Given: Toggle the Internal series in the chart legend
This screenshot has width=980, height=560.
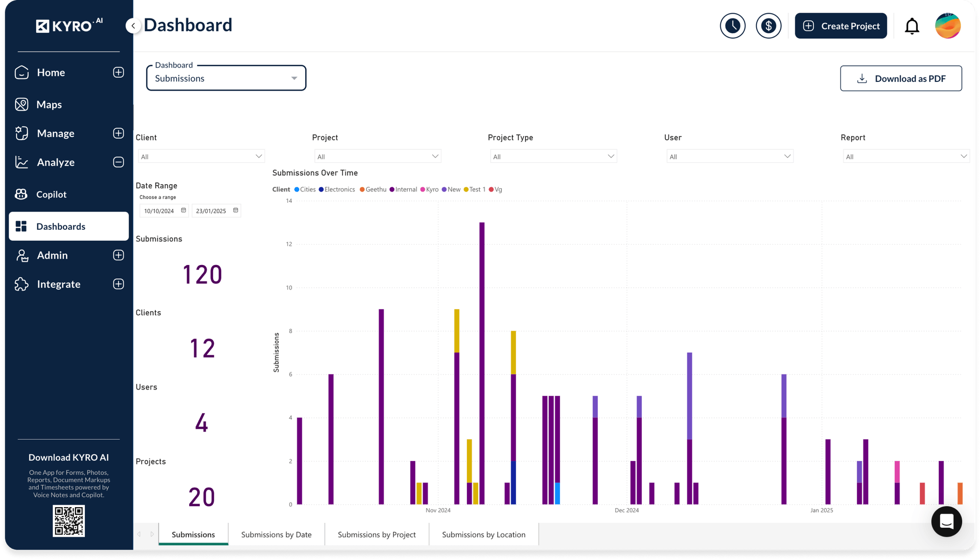Looking at the screenshot, I should (x=403, y=189).
